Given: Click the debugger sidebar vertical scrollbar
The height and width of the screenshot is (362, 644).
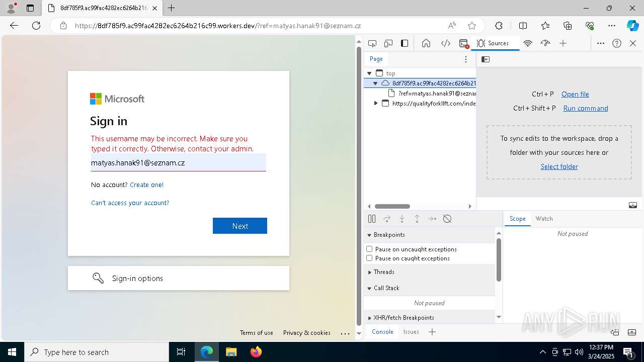Looking at the screenshot, I should tap(499, 260).
